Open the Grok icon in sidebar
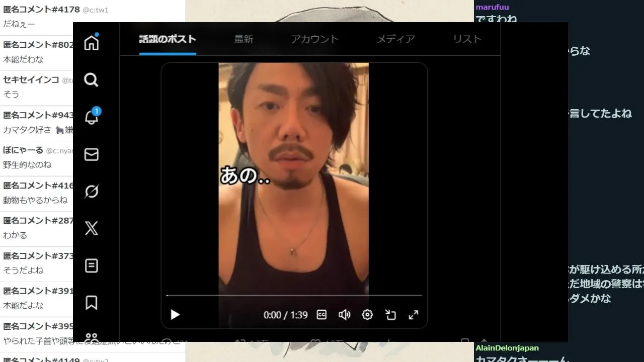The width and height of the screenshot is (644, 362). [91, 192]
